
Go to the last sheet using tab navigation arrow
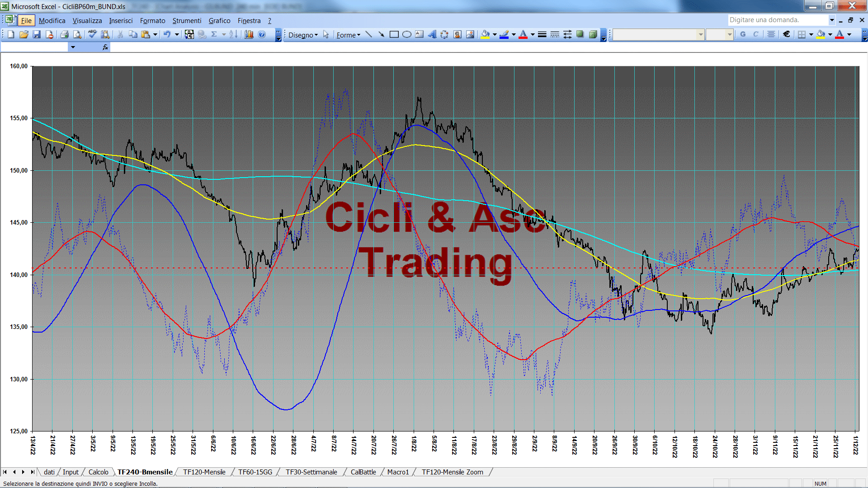point(33,472)
